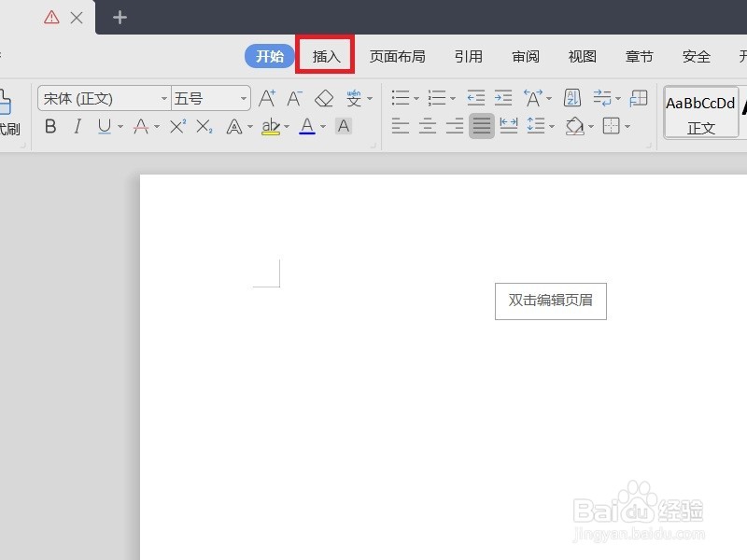Open the paragraph dialog launcher corner icon
Image resolution: width=747 pixels, height=560 pixels.
pos(648,146)
